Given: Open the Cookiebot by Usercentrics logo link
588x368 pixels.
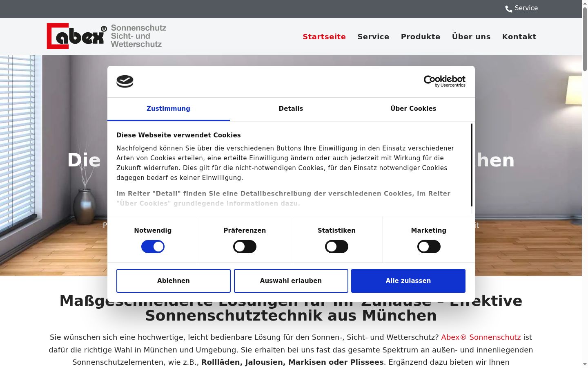Looking at the screenshot, I should pyautogui.click(x=444, y=81).
